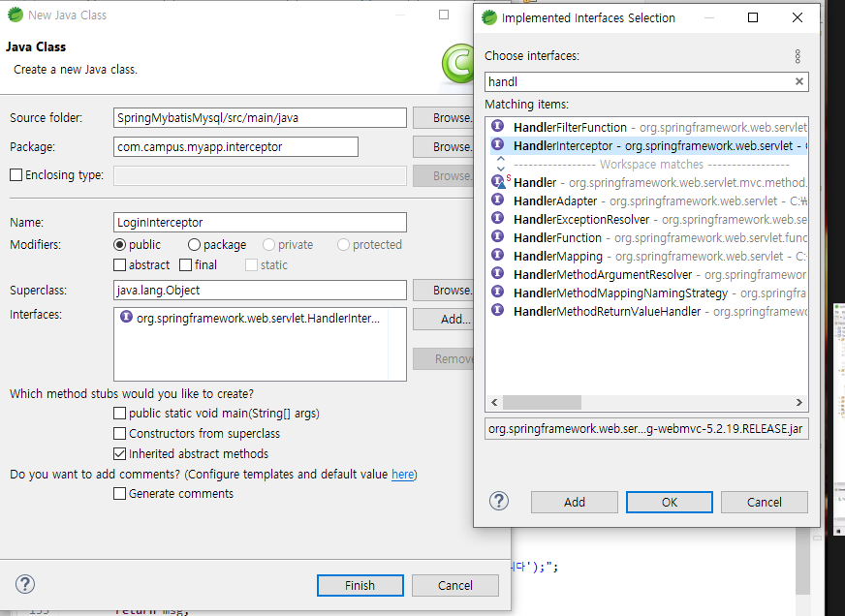Click Add... button next to Interfaces list
The width and height of the screenshot is (845, 616).
point(444,319)
